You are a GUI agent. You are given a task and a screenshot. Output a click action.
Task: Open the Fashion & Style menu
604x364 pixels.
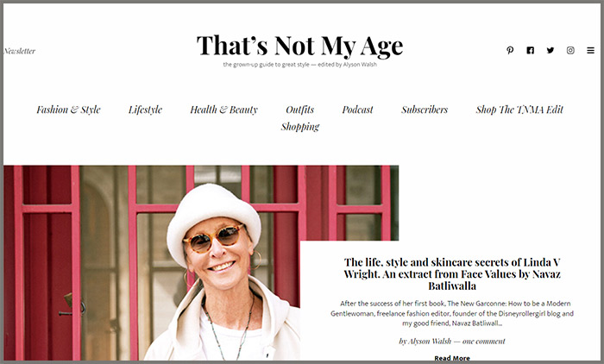pos(68,110)
